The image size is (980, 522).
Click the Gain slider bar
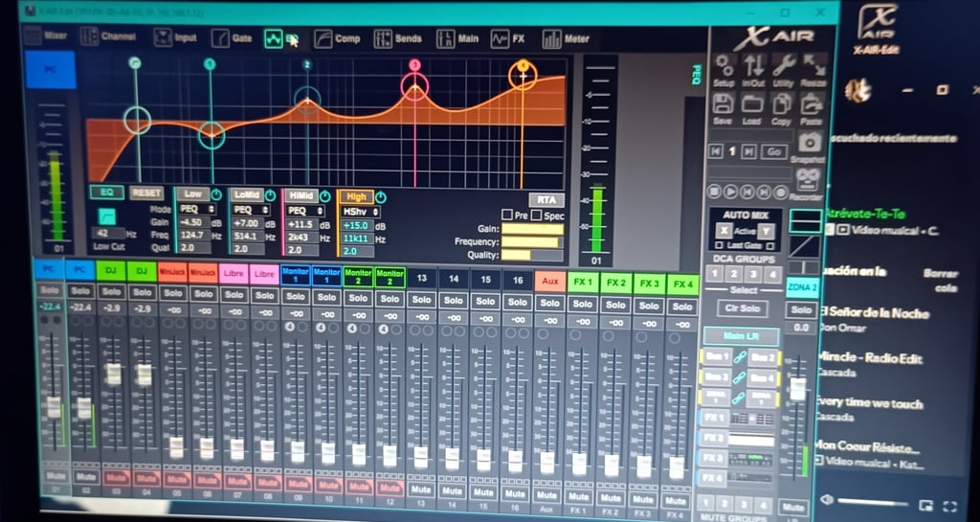pos(532,229)
